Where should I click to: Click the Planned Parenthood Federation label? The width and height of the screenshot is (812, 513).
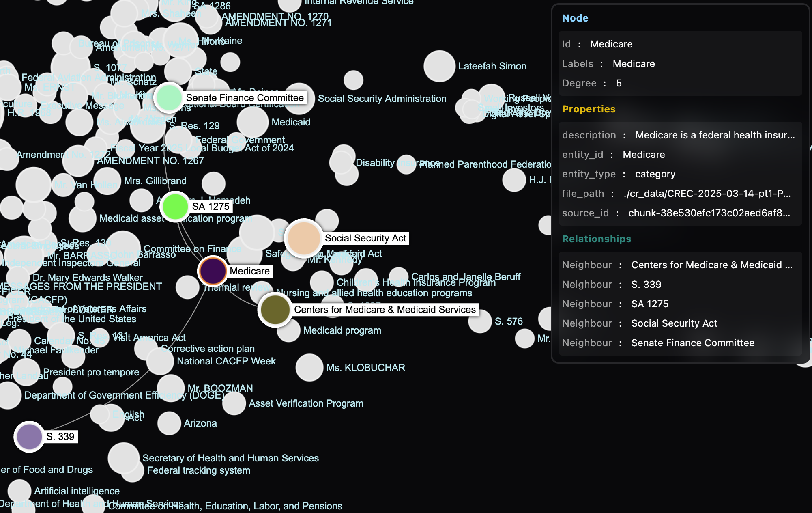click(485, 164)
